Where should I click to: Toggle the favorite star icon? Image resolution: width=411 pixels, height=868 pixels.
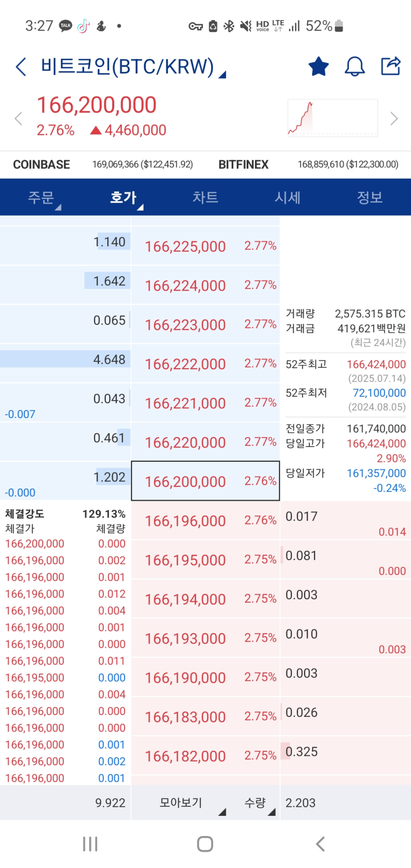click(x=318, y=66)
